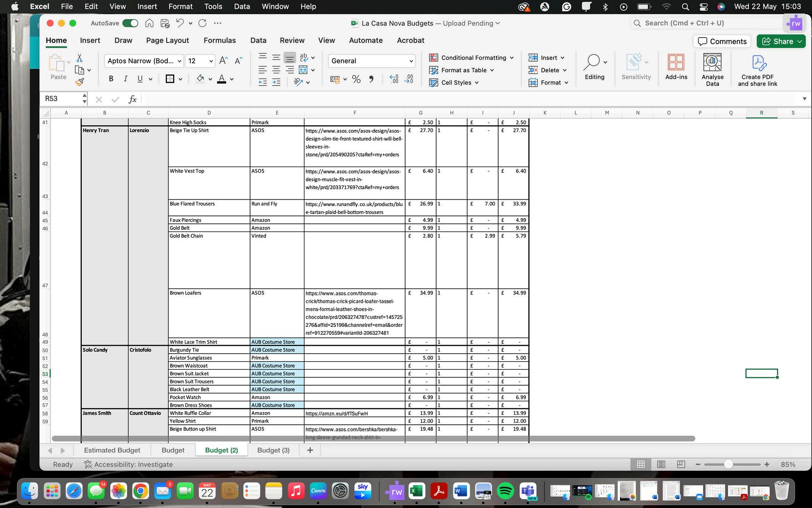Apply Italic formatting
812x508 pixels.
tap(125, 79)
